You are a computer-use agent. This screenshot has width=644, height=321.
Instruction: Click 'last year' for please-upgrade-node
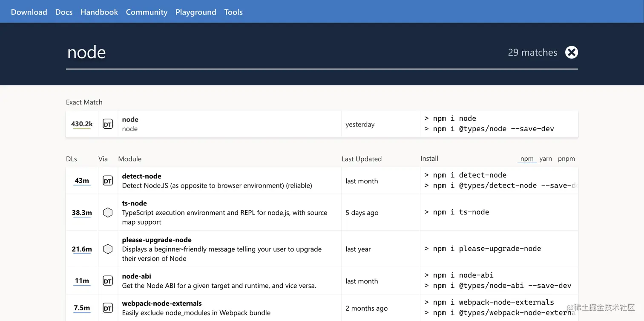point(358,249)
